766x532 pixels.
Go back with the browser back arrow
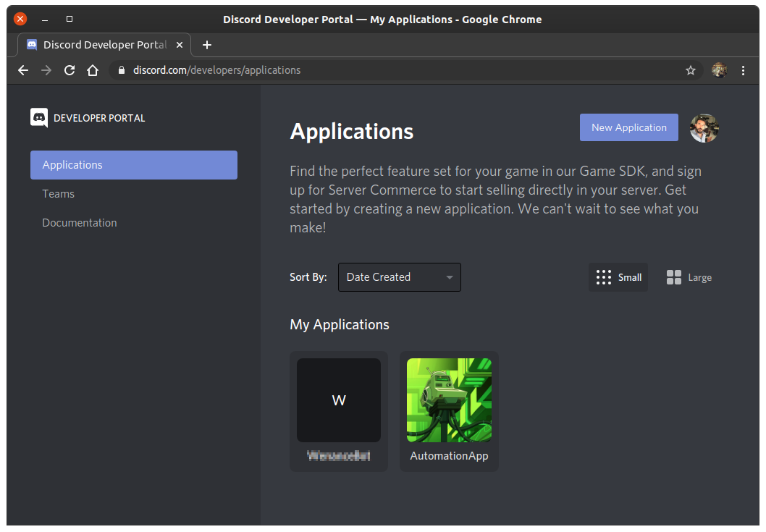pos(23,70)
